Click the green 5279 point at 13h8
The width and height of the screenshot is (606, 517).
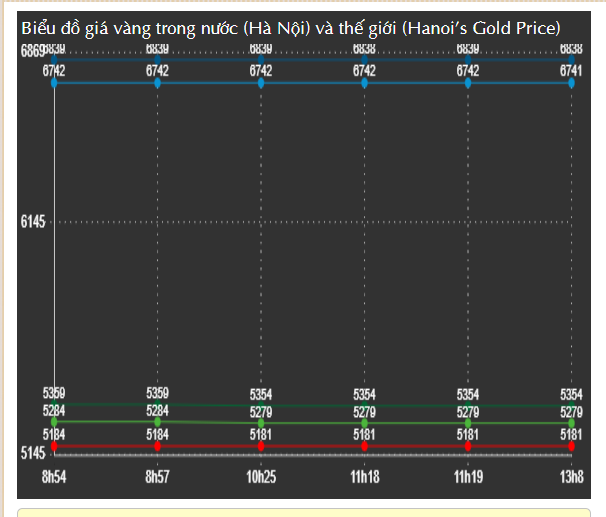click(571, 424)
